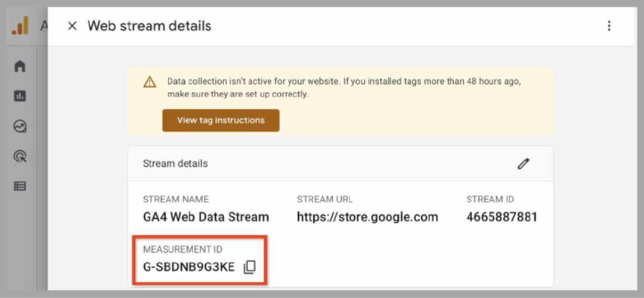Open Explore icon in sidebar
Screen dimensions: 644x298
[x=20, y=126]
